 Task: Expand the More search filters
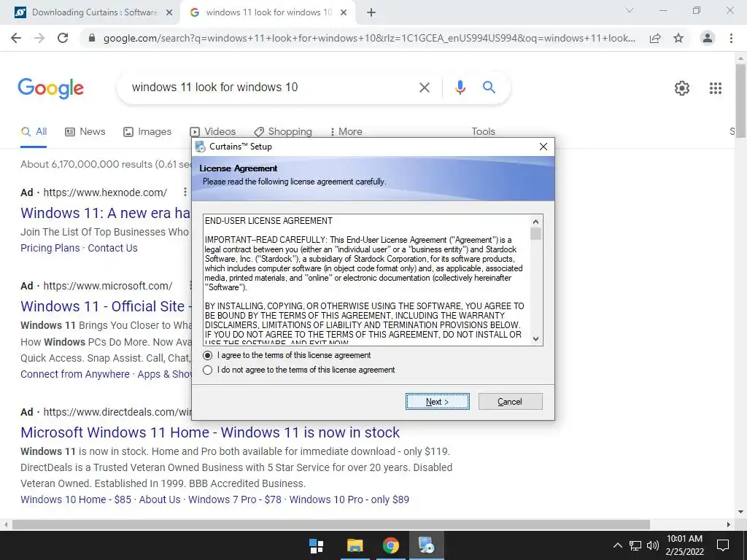coord(347,132)
